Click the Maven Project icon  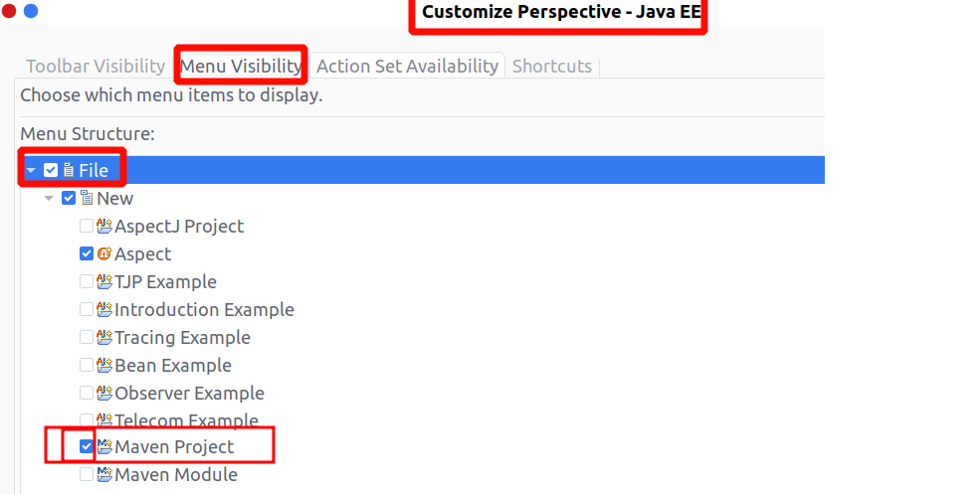(x=104, y=447)
